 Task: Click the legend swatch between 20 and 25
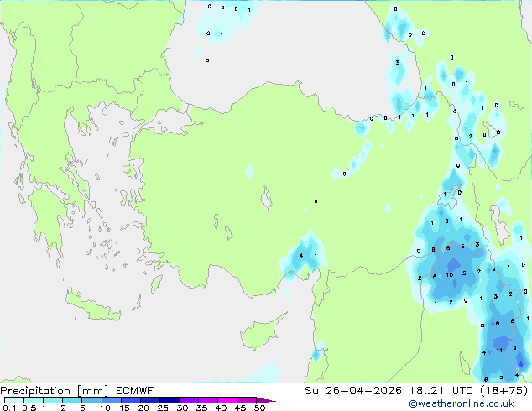click(150, 400)
